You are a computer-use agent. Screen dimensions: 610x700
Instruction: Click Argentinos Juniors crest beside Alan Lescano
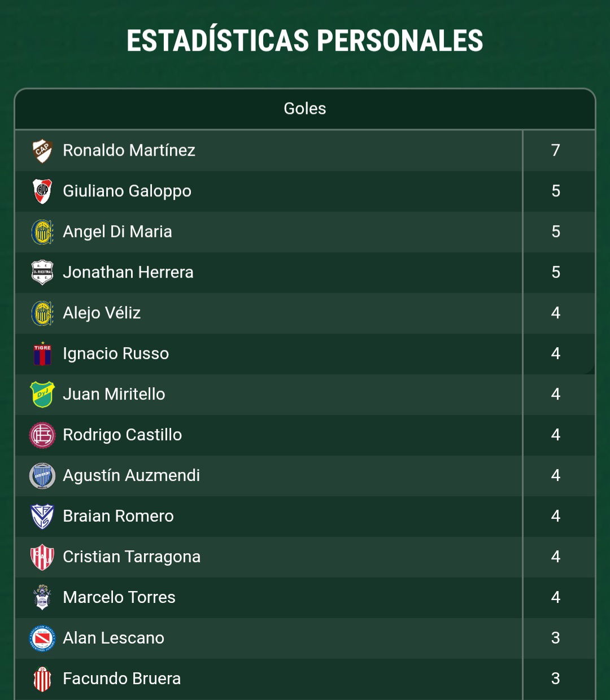42,638
